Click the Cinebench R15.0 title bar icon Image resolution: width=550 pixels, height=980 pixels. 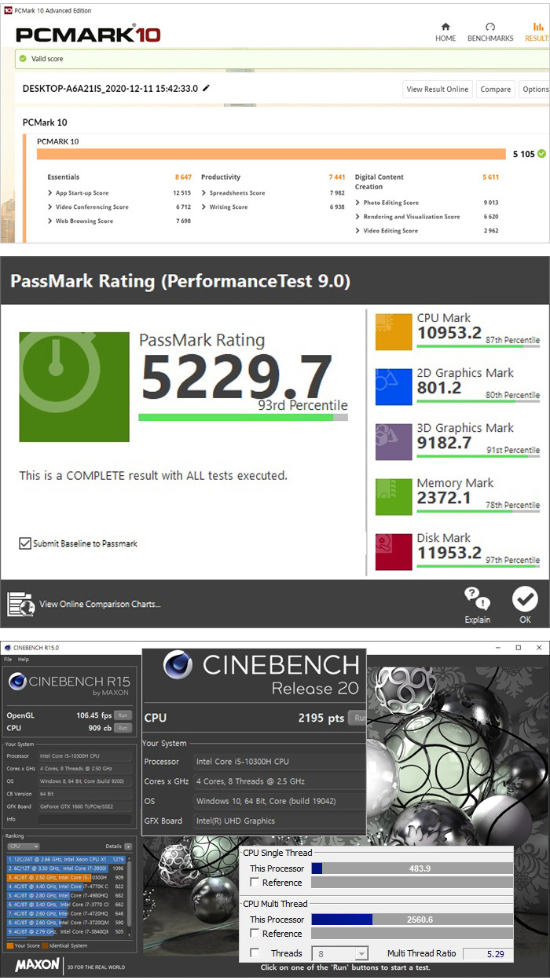[x=6, y=648]
